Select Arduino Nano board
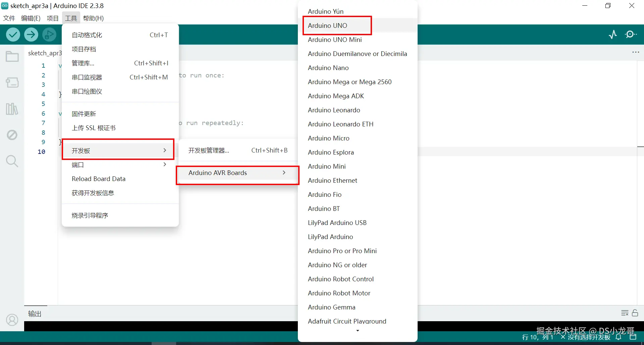Viewport: 644px width, 345px height. tap(358, 68)
